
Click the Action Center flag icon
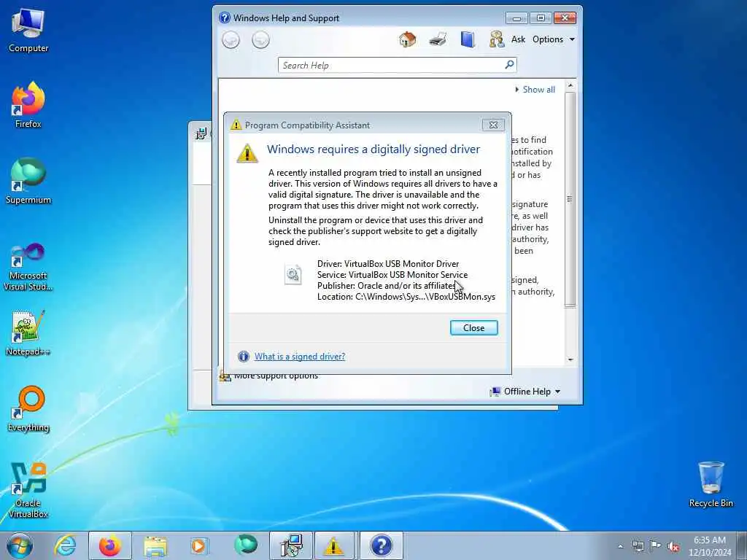pos(656,546)
